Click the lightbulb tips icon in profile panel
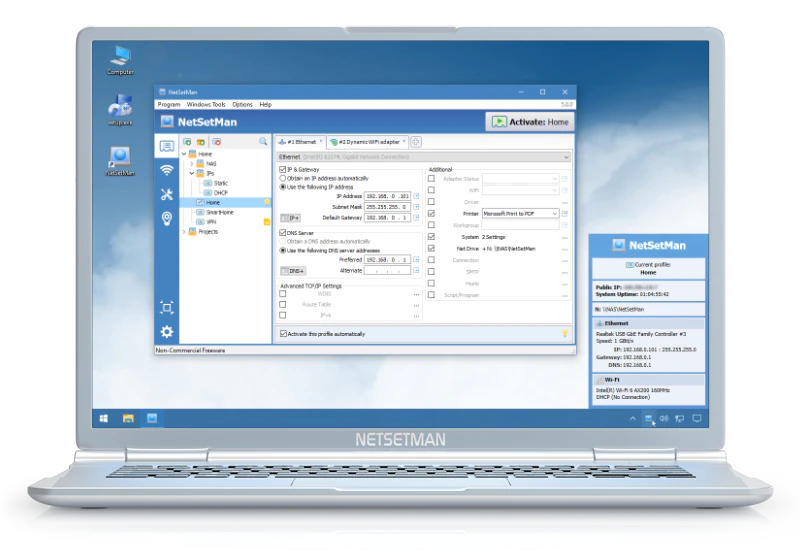800x550 pixels. [x=565, y=334]
